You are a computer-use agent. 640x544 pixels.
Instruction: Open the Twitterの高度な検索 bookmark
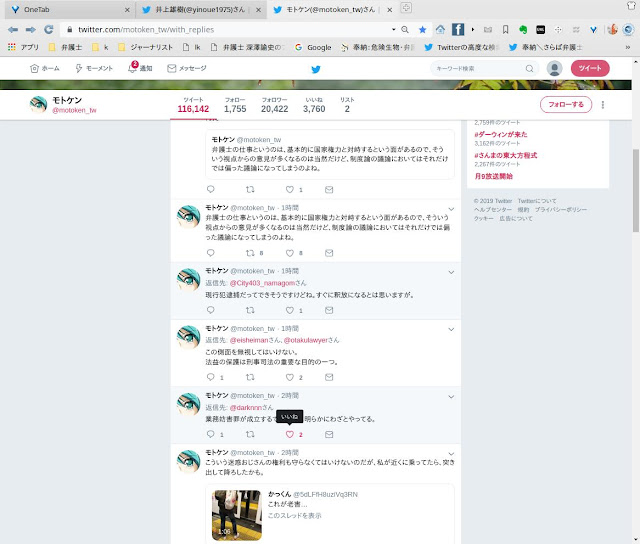[x=462, y=47]
